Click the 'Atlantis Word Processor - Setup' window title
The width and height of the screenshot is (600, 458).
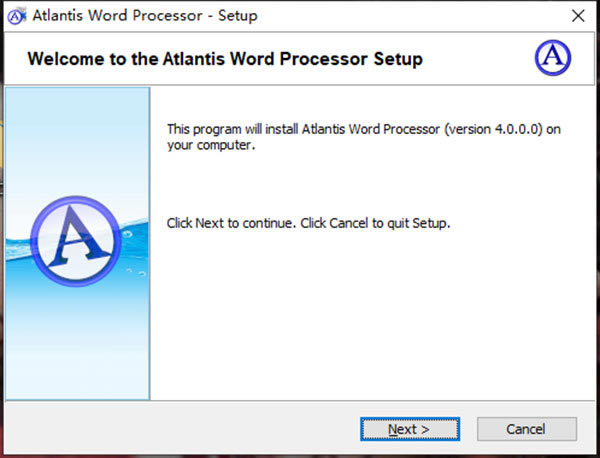point(145,16)
